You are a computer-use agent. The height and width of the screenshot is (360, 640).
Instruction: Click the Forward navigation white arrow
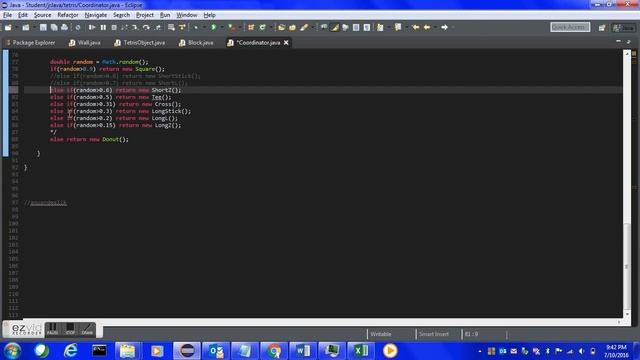click(444, 27)
